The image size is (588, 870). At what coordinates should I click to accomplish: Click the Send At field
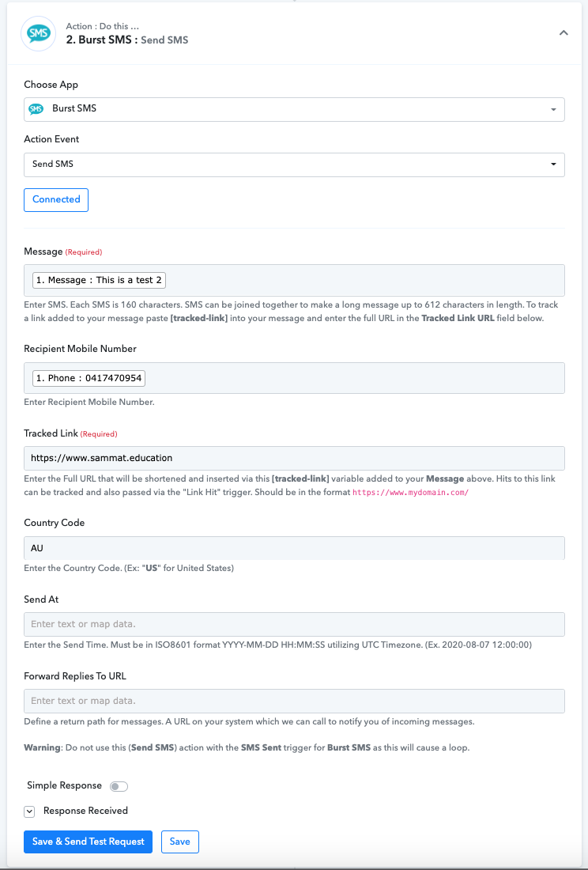click(294, 624)
